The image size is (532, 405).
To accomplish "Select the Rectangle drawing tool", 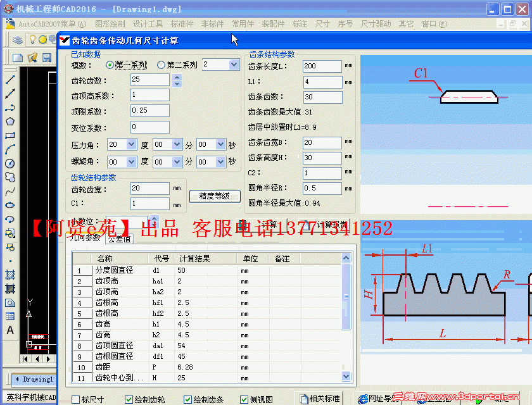I will 9,135.
